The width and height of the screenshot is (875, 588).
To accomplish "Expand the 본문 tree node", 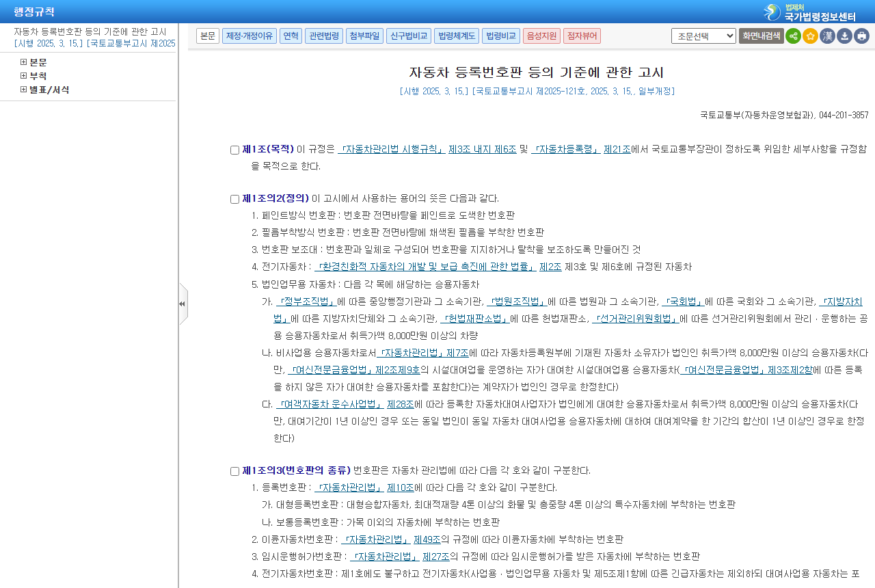I will point(23,62).
